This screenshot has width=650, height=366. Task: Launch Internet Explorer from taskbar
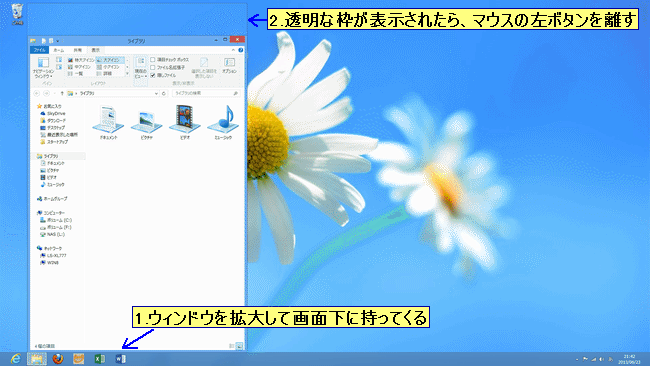click(16, 359)
